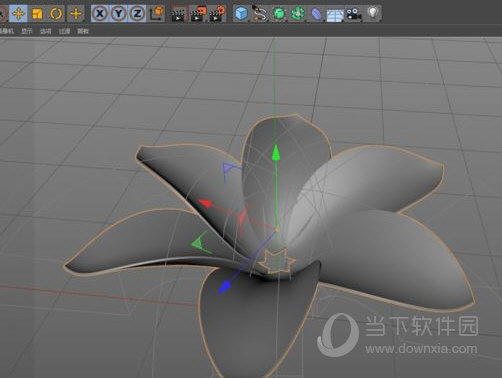Click the green subdivision surface generator icon

click(279, 14)
